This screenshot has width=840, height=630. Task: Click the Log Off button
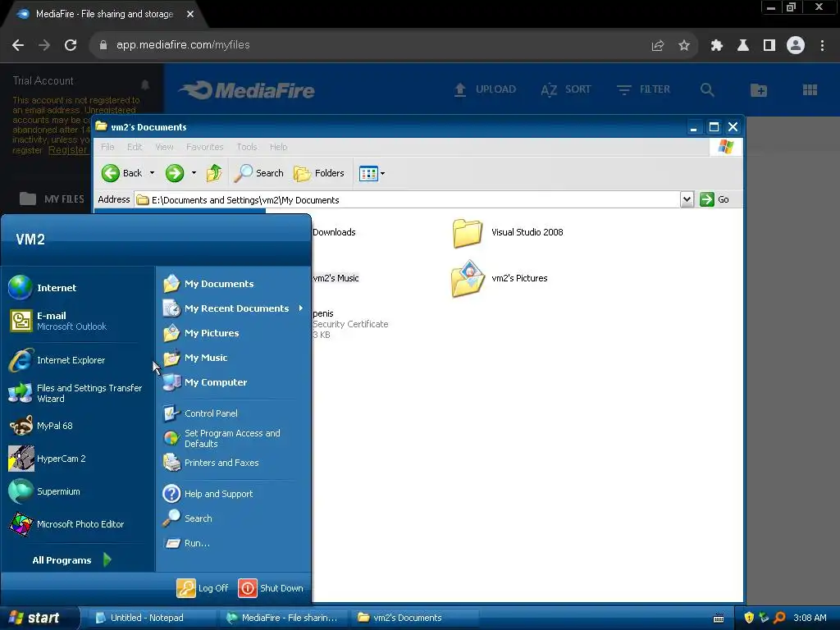[203, 587]
